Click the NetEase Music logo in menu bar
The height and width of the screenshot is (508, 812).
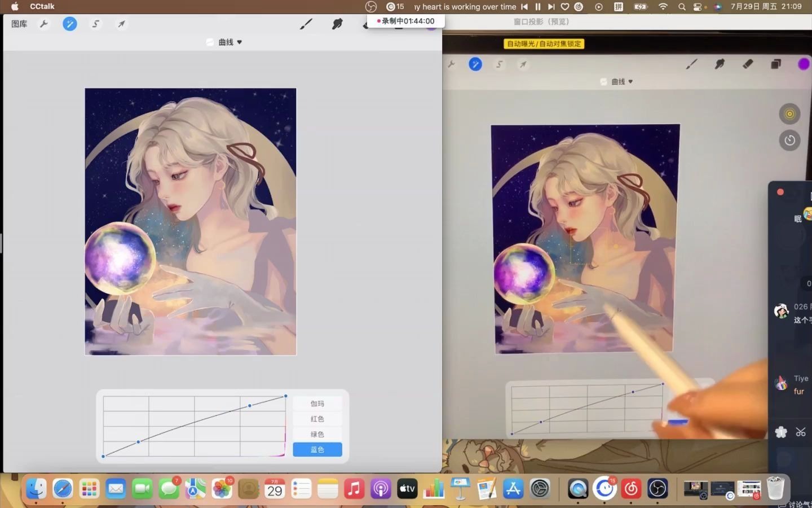click(x=579, y=7)
